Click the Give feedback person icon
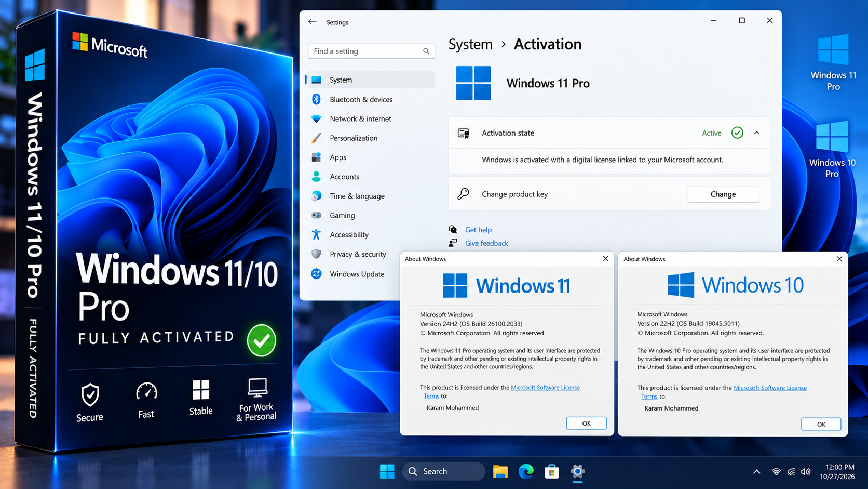This screenshot has width=868, height=489. (453, 243)
